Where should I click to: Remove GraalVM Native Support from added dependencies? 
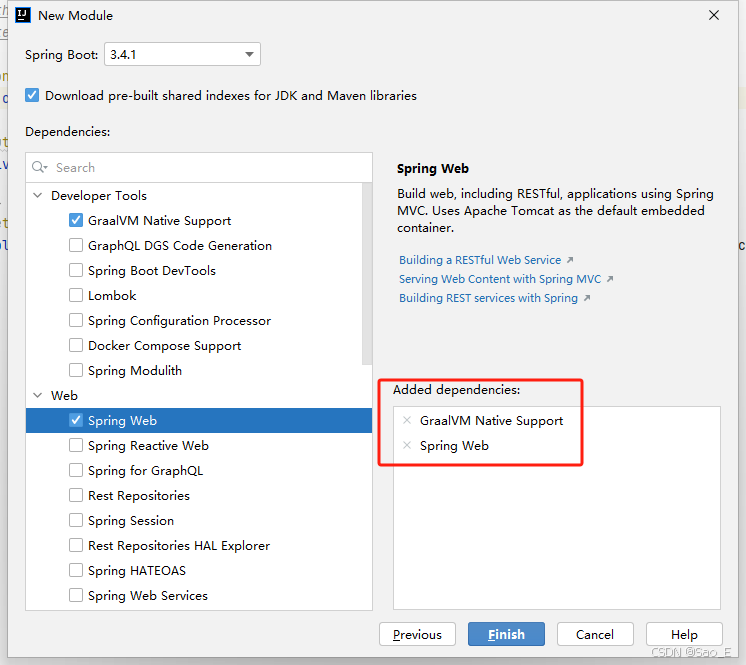(407, 420)
